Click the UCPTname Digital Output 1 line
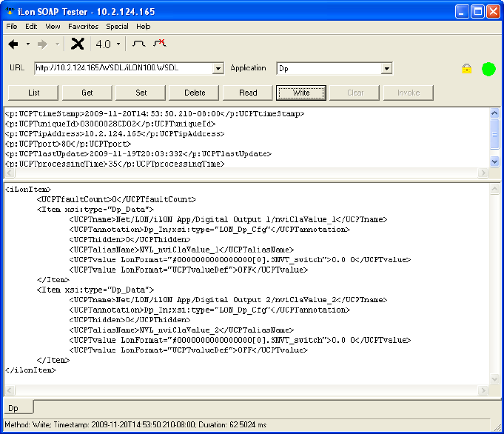 click(x=228, y=219)
